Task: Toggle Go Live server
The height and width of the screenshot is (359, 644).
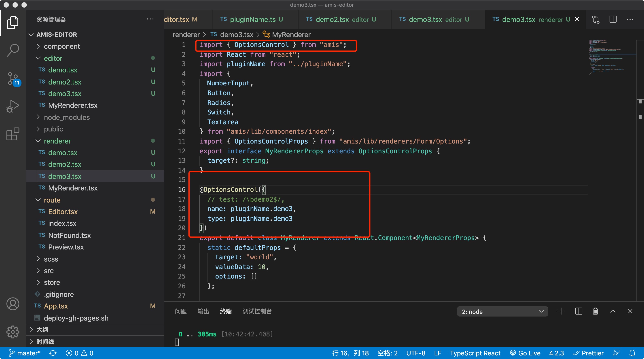Action: click(525, 353)
